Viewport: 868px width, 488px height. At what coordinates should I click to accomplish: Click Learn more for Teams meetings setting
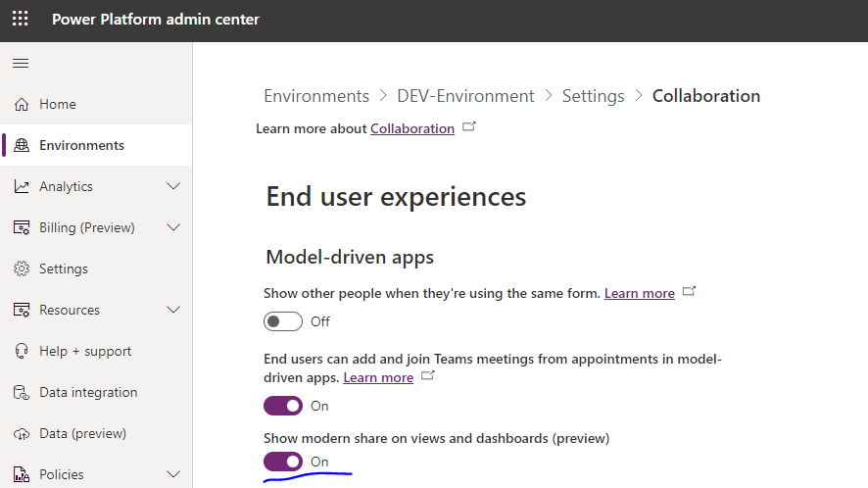coord(378,377)
